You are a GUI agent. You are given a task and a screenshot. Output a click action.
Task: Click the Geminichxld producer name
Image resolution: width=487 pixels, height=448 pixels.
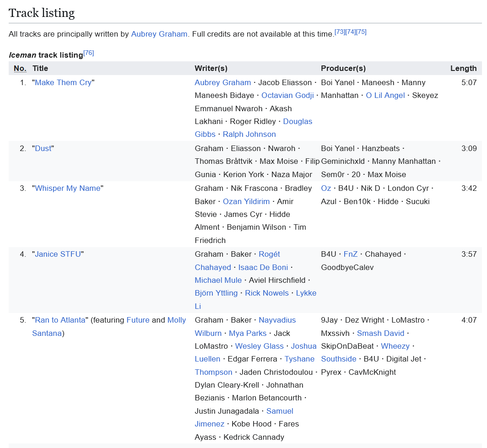click(343, 161)
